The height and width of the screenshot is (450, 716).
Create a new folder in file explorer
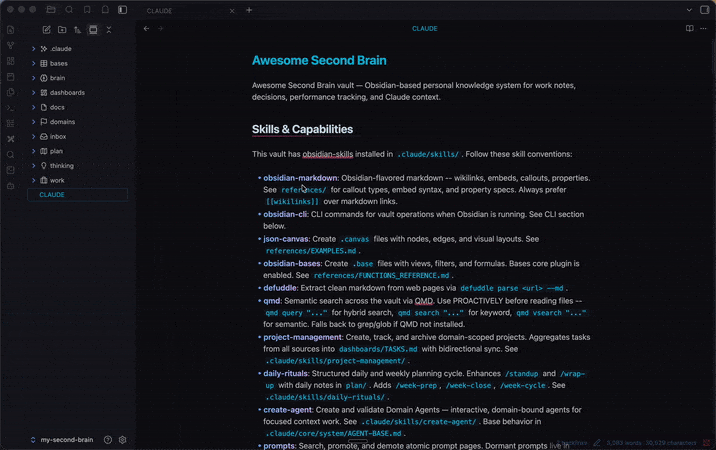[62, 30]
